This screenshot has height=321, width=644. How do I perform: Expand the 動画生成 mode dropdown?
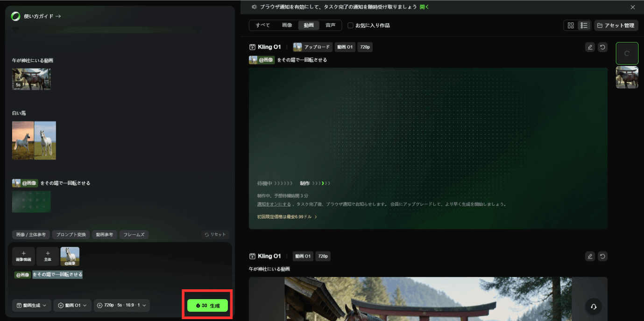point(31,305)
